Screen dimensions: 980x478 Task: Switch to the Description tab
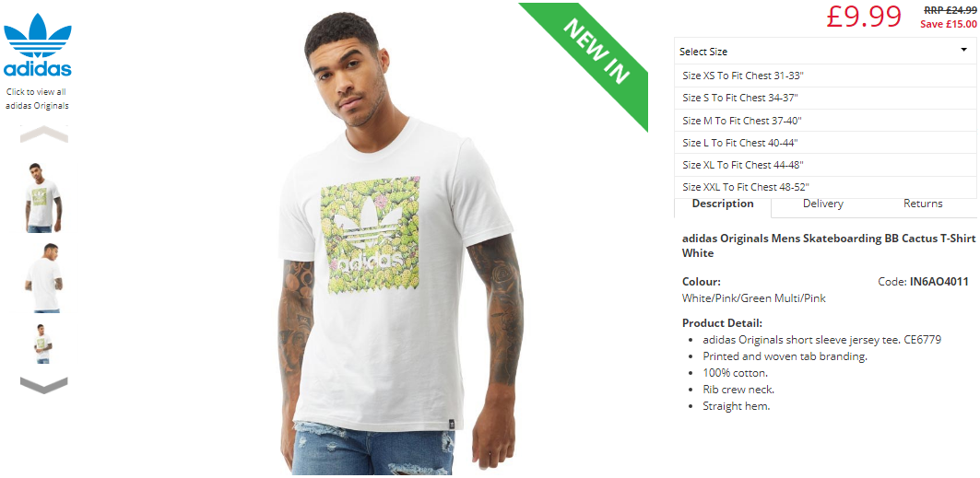[x=723, y=204]
